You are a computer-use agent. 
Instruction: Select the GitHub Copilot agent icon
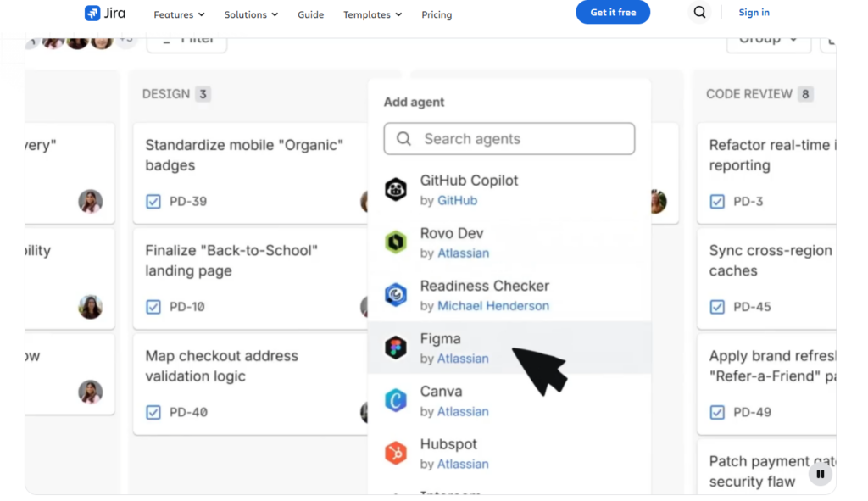(x=396, y=189)
